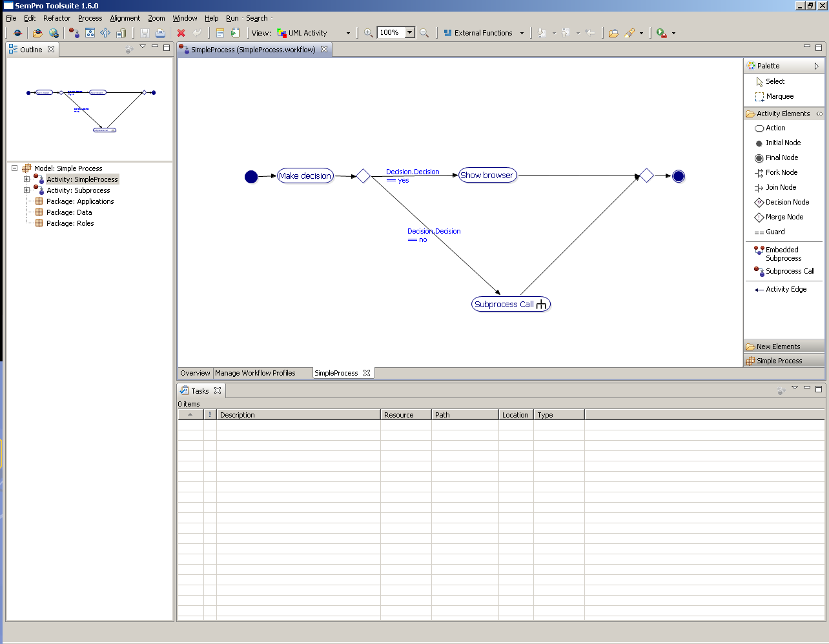Click the Subprocess Call node in diagram
The image size is (829, 644).
[511, 304]
